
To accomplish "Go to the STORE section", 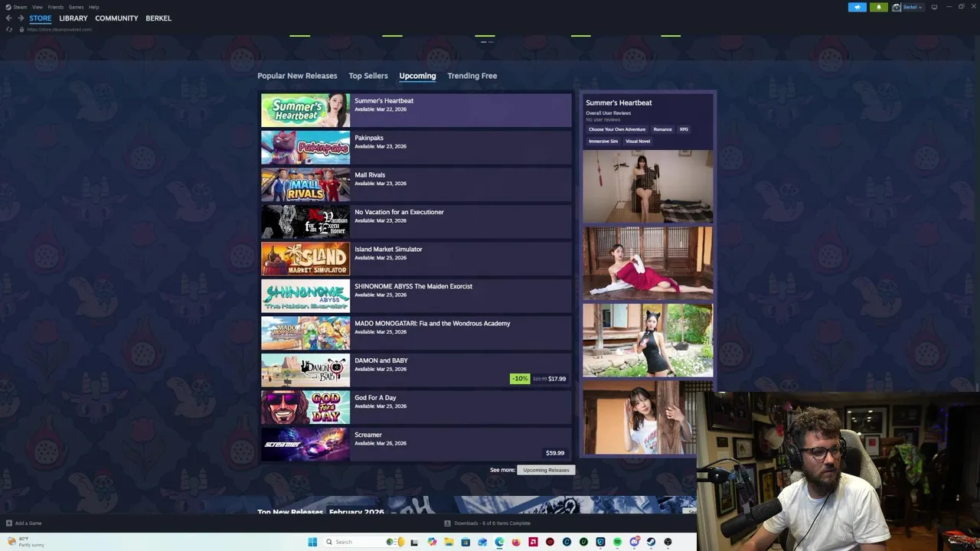I will click(41, 18).
